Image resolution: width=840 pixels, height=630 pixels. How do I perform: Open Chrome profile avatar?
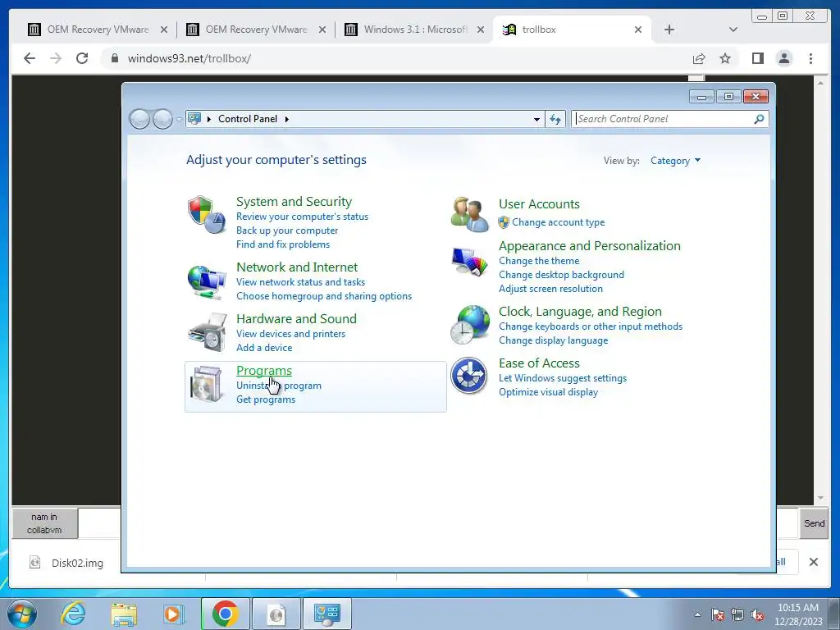(783, 58)
